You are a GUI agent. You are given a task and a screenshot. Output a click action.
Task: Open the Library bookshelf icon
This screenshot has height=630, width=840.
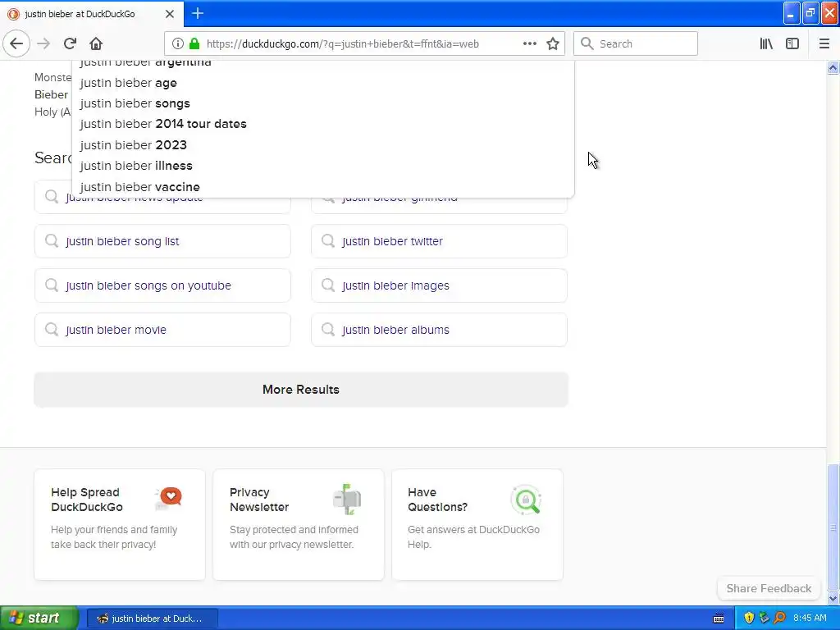point(766,43)
